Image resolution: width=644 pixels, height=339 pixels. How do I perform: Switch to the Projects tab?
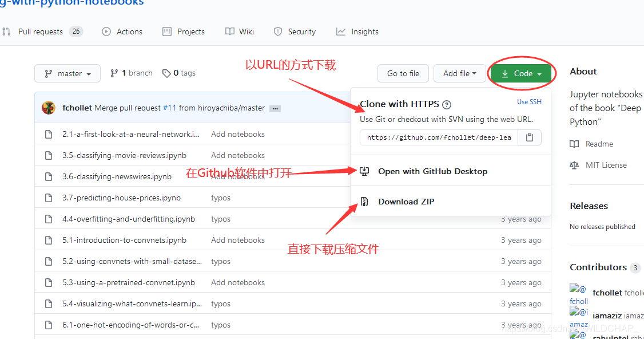point(184,31)
